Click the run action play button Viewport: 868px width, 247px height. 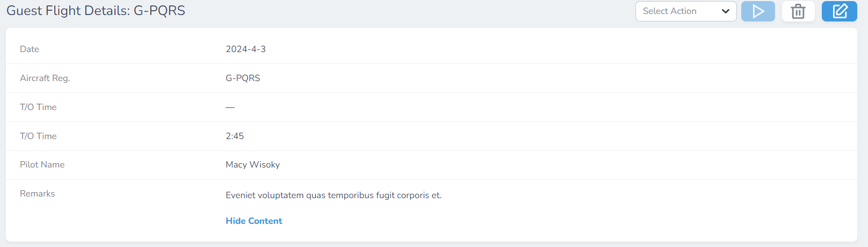(x=758, y=11)
